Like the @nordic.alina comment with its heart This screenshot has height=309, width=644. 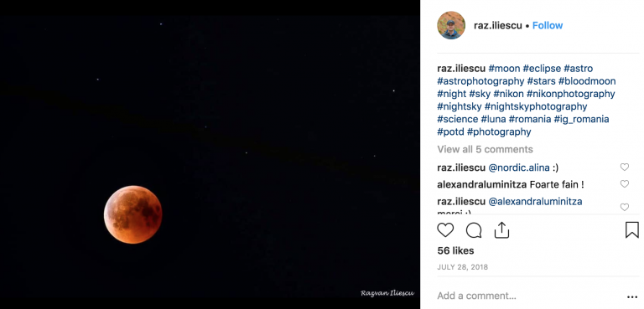624,167
